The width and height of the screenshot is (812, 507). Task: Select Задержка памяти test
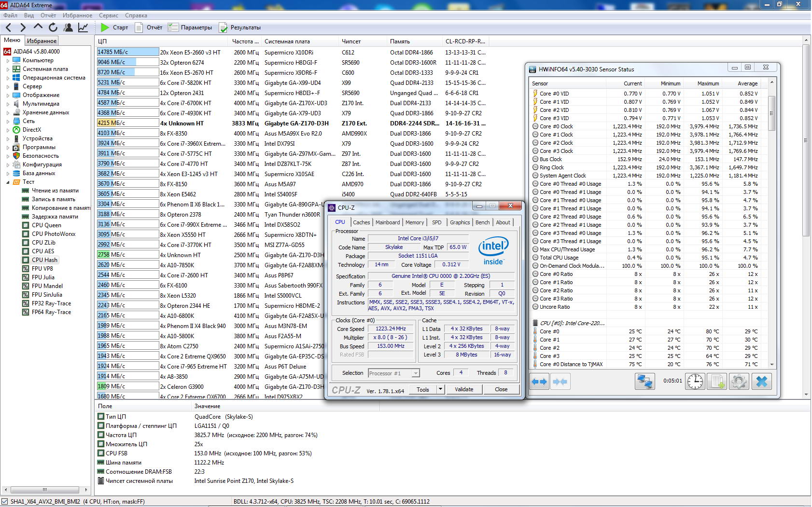pos(55,217)
